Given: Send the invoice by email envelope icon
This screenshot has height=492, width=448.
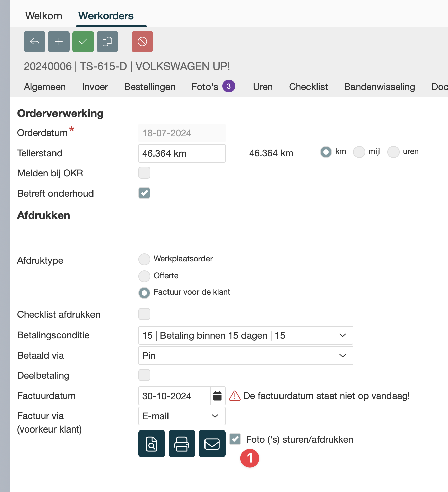Looking at the screenshot, I should 212,444.
